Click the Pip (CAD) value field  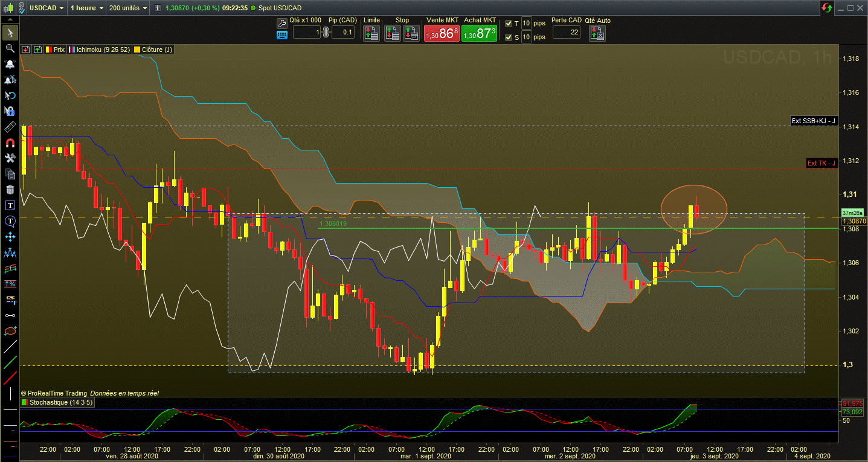tap(343, 33)
